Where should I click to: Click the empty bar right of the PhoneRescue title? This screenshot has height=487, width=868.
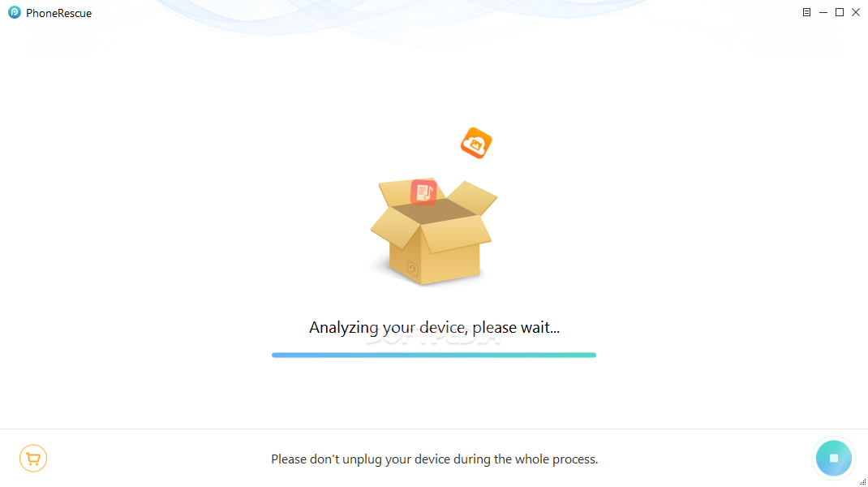tap(443, 12)
